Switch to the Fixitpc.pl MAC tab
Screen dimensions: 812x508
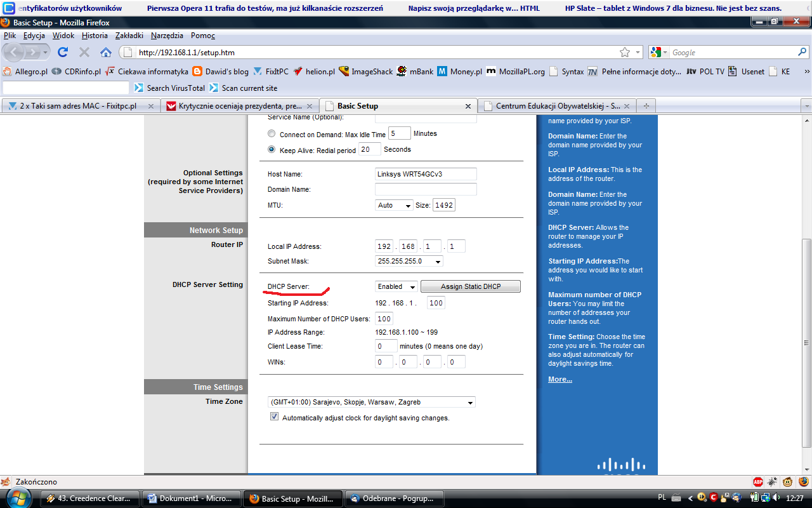[x=80, y=106]
